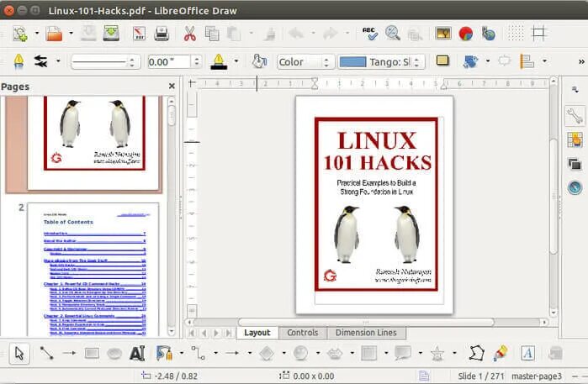Click the Open folder icon

coord(55,34)
